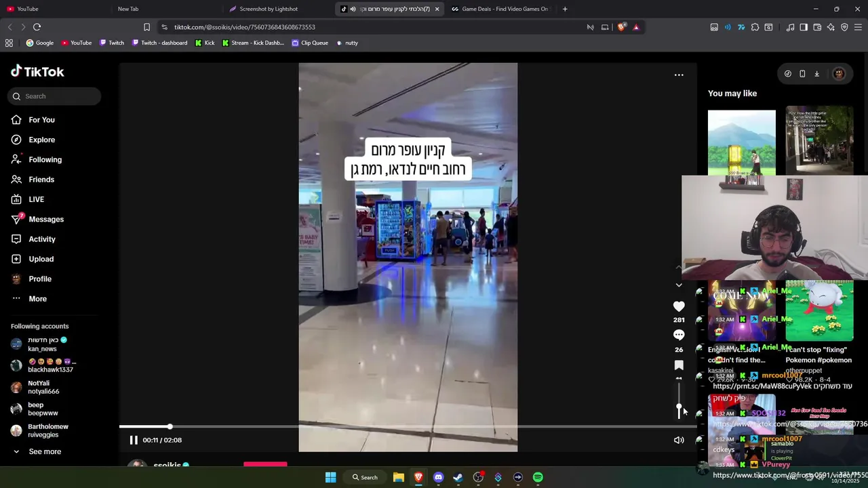Image resolution: width=868 pixels, height=488 pixels.
Task: Open the Brave Shields panel
Action: point(621,27)
